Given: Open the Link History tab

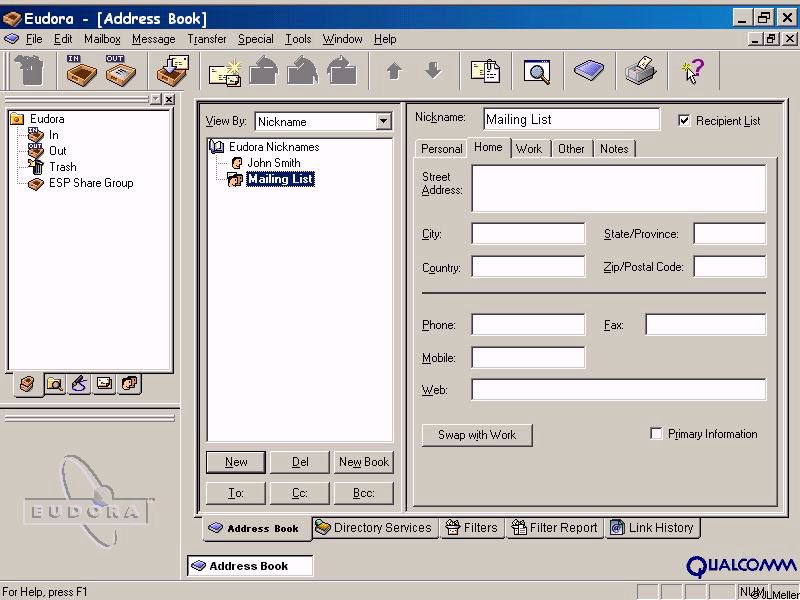Looking at the screenshot, I should point(653,528).
